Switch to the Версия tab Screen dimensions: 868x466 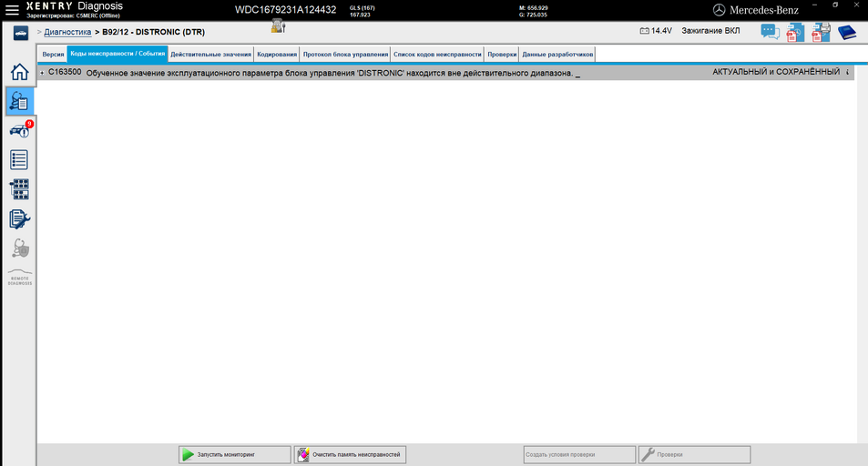click(x=53, y=55)
